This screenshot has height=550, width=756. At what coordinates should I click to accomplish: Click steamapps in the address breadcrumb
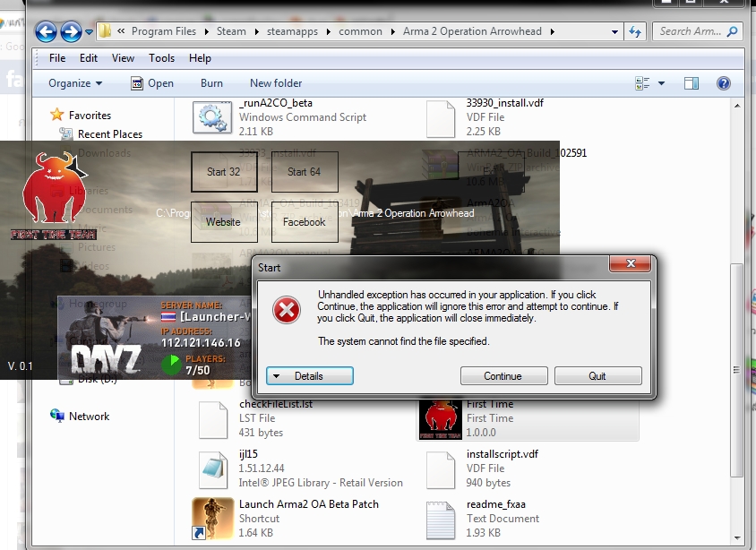click(292, 31)
